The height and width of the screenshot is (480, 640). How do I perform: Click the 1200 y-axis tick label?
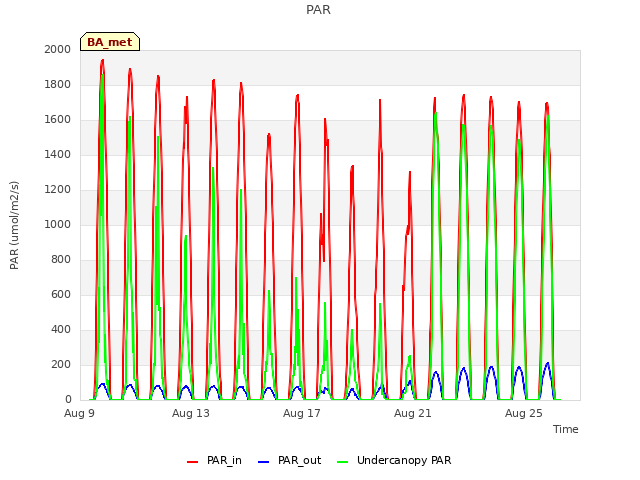[x=58, y=189]
